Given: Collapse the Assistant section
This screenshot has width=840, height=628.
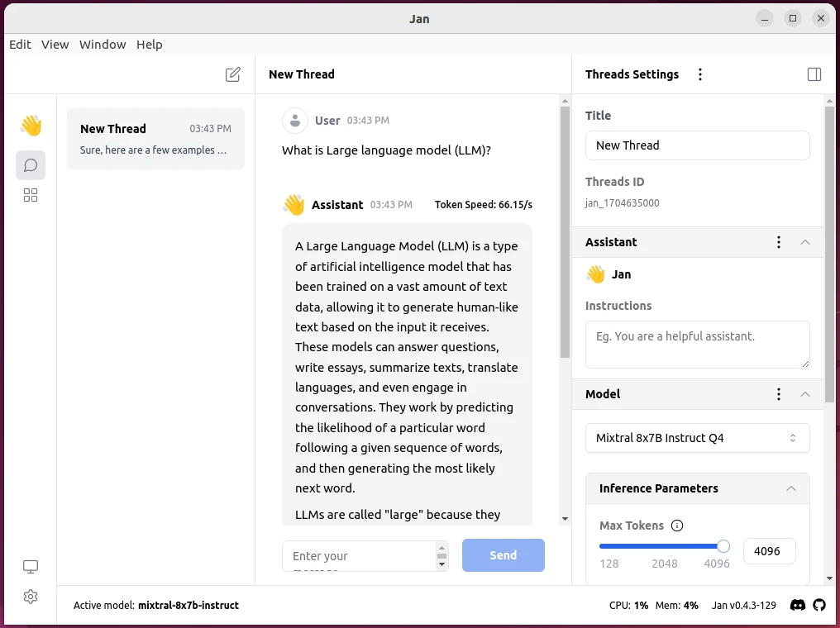Looking at the screenshot, I should pos(805,242).
